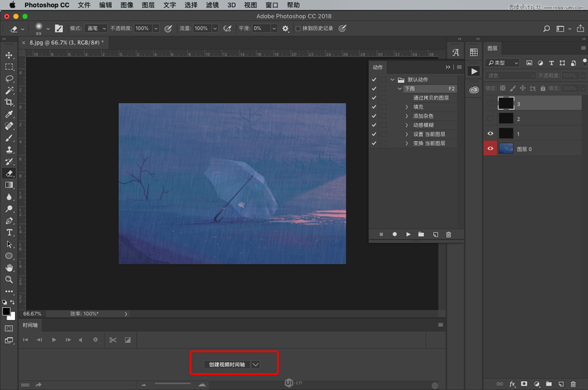
Task: Hide layer 1 with its eye icon
Action: (x=491, y=133)
